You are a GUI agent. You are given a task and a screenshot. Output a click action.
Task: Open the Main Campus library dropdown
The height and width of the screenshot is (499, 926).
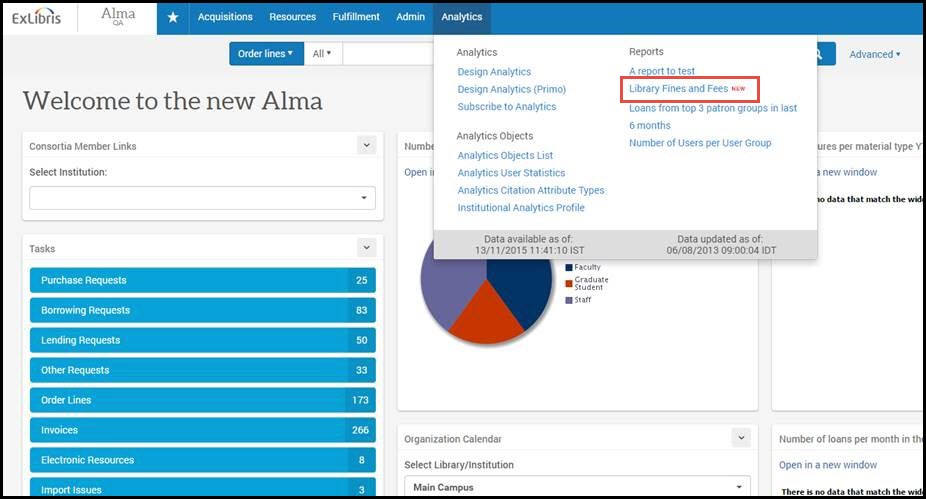(x=577, y=487)
